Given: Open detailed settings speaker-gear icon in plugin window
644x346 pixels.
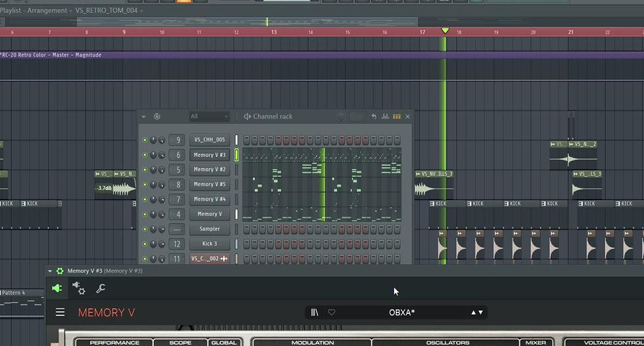Looking at the screenshot, I should click(78, 288).
